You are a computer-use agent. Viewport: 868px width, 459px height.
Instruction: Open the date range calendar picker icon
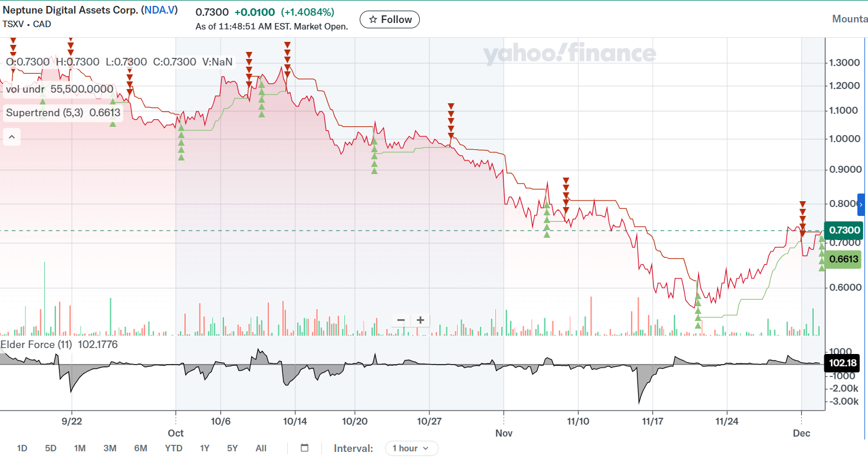[304, 448]
